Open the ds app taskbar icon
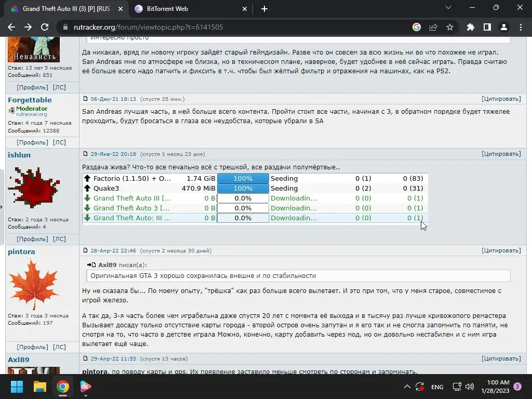Viewport: 532px width, 399px height. [86, 387]
